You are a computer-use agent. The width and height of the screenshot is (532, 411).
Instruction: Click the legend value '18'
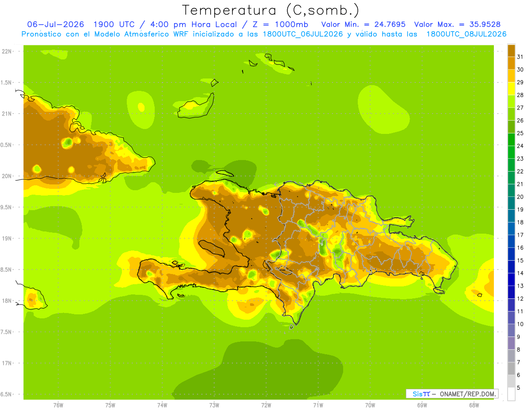click(x=520, y=222)
